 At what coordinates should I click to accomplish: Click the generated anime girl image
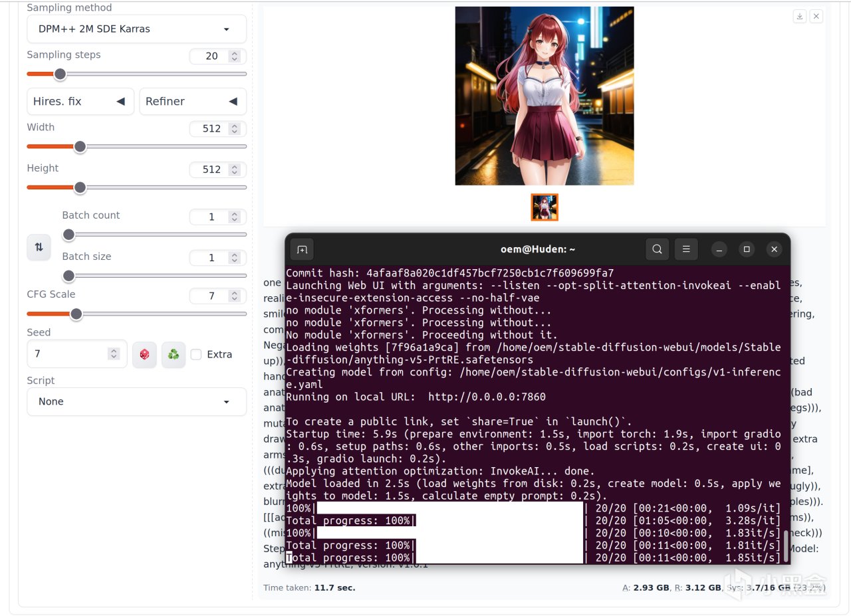point(545,96)
